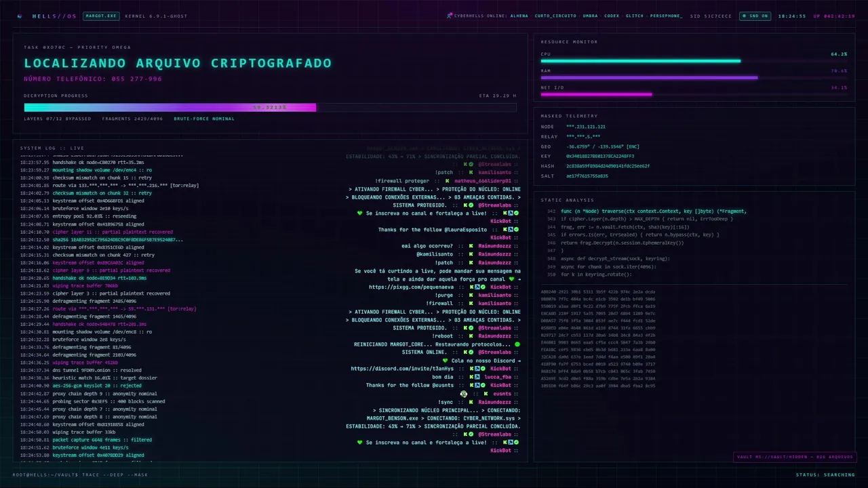Click the NET I/O usage bar
868x488 pixels.
(x=694, y=94)
